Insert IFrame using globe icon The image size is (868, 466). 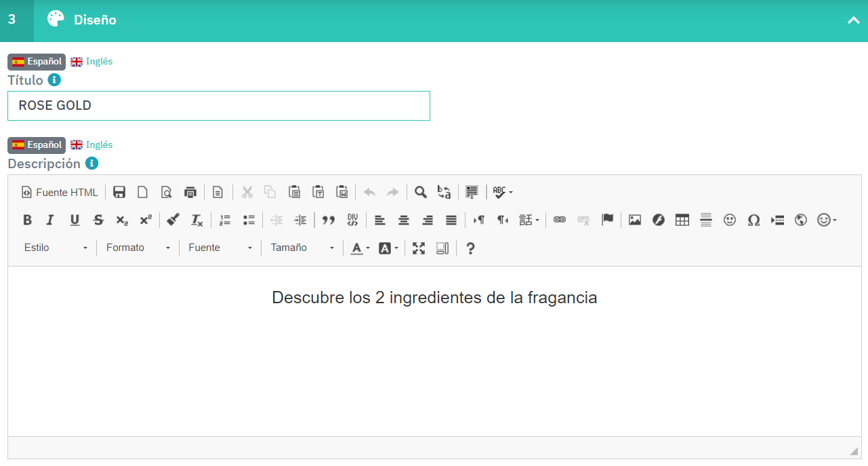click(x=801, y=220)
